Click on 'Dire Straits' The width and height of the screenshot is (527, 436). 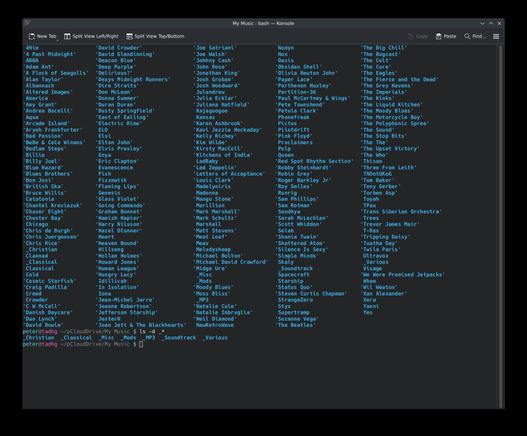(x=117, y=86)
